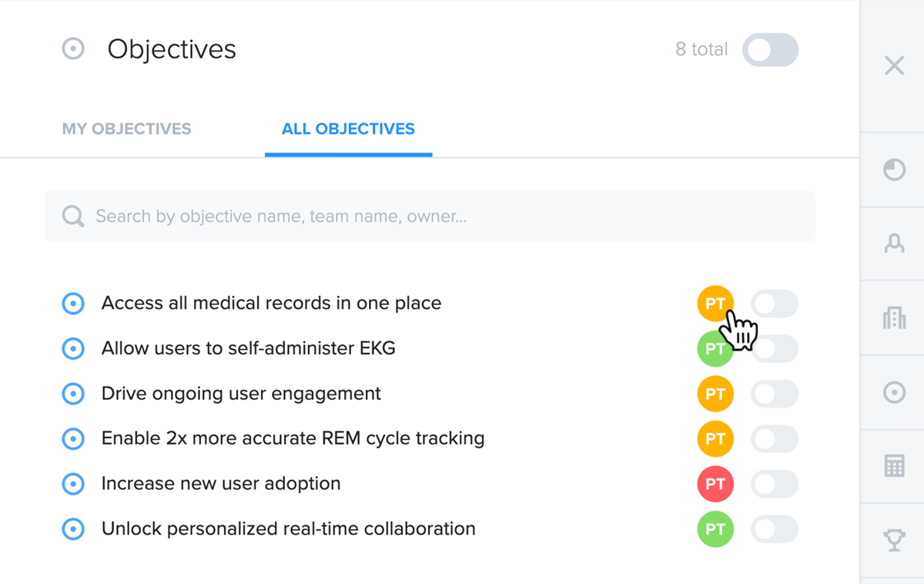Open Enable 2x more accurate REM cycle tracking

293,438
